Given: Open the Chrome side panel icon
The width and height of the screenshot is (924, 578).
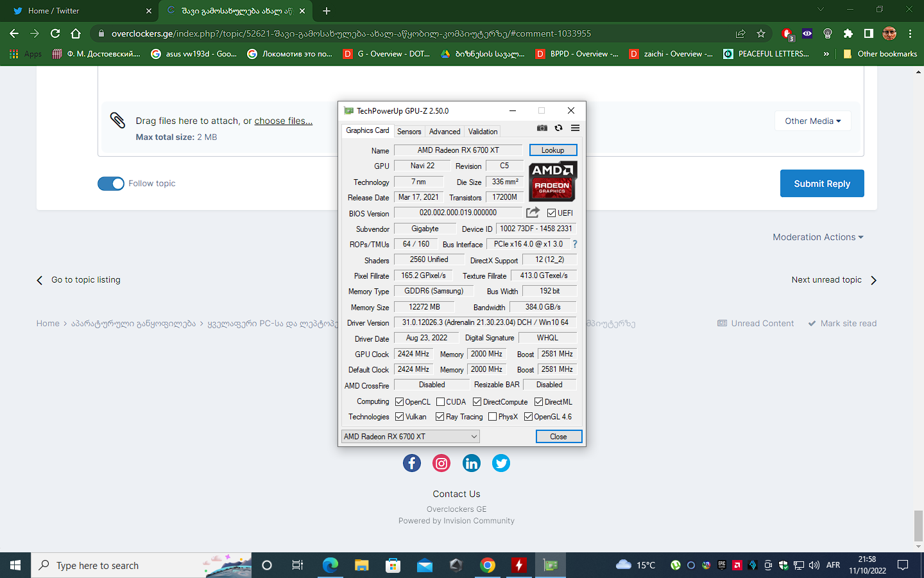Looking at the screenshot, I should tap(869, 33).
